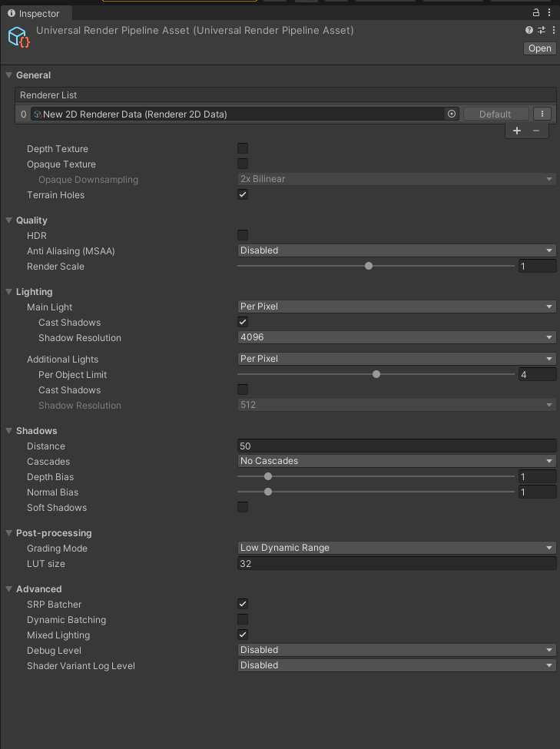Collapse the Advanced section
This screenshot has width=560, height=749.
tap(8, 589)
